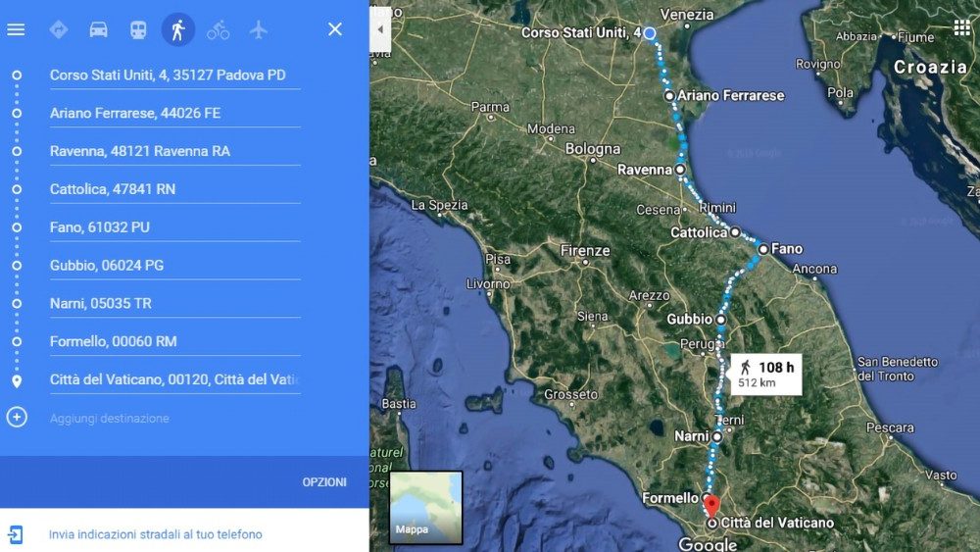Select the driving car travel mode
The width and height of the screenshot is (980, 552).
tap(98, 29)
